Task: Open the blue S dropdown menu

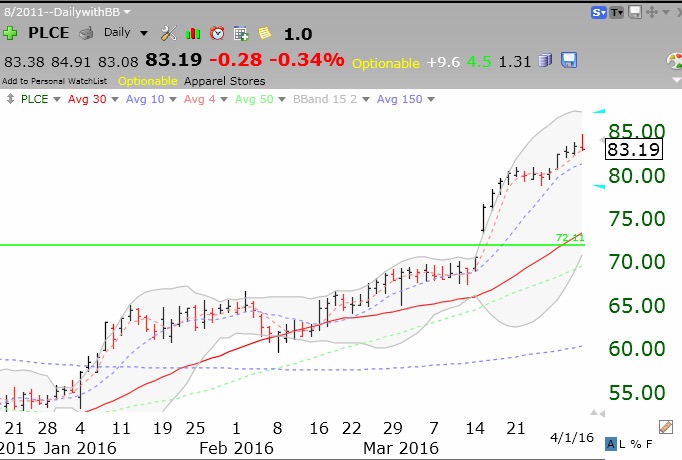Action: (x=599, y=13)
